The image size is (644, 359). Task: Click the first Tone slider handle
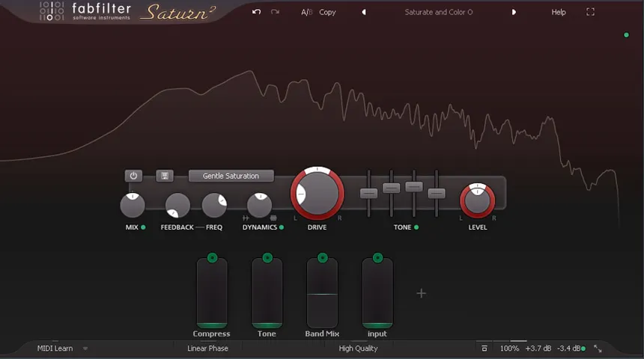point(369,193)
